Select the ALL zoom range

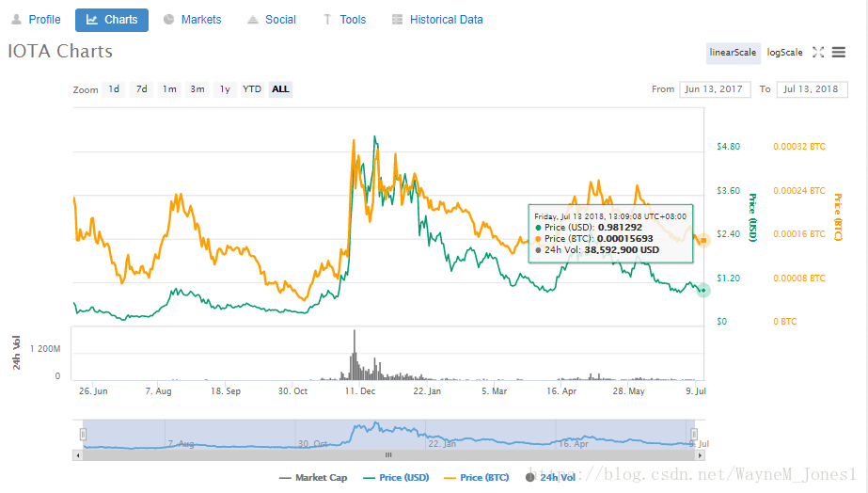tap(280, 89)
